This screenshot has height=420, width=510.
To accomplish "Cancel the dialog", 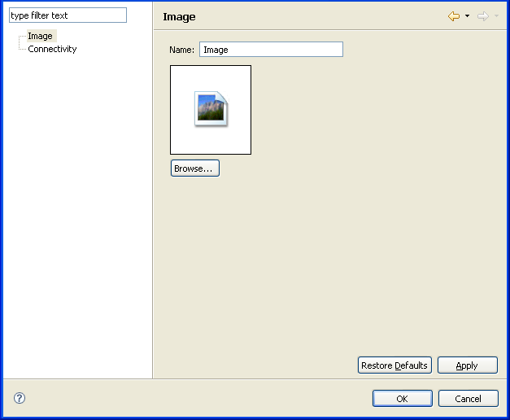I will click(x=468, y=399).
